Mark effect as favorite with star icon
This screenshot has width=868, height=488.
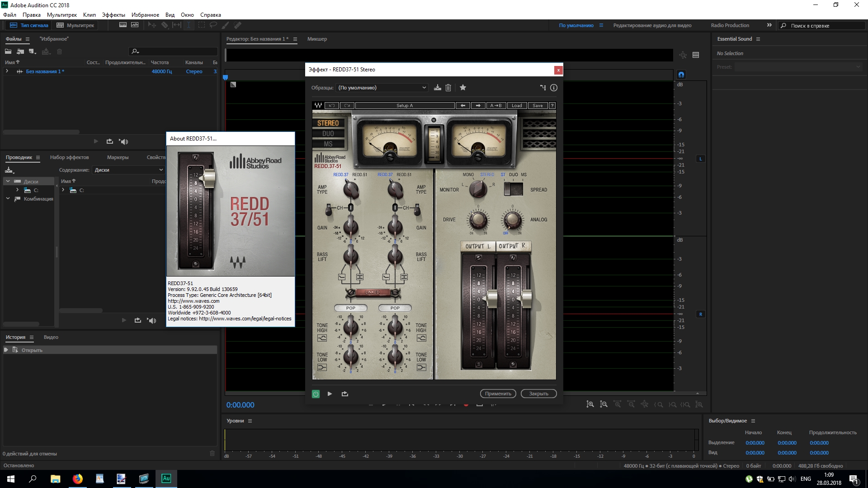point(463,88)
